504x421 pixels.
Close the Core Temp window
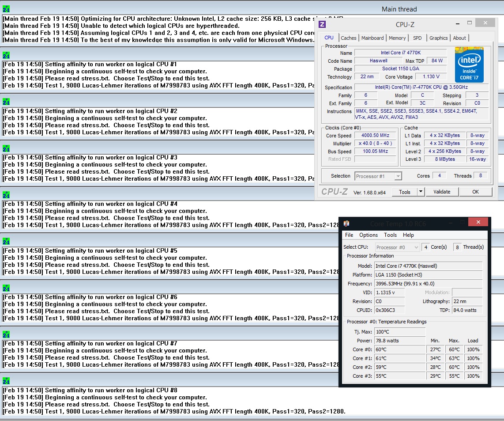[x=478, y=222]
